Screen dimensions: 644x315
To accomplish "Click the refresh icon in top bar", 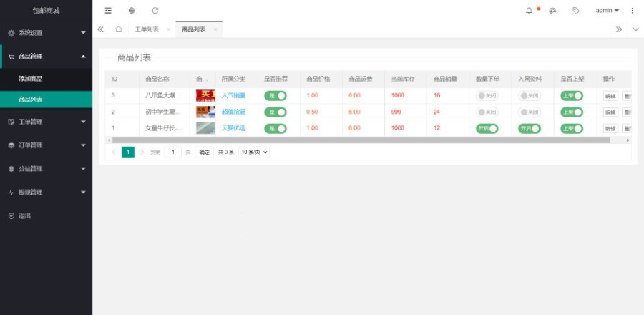I will pyautogui.click(x=155, y=11).
